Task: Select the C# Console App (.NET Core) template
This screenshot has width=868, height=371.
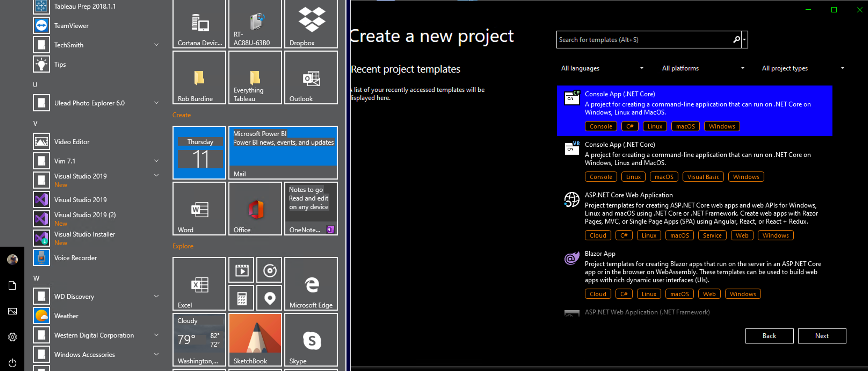Action: (694, 110)
